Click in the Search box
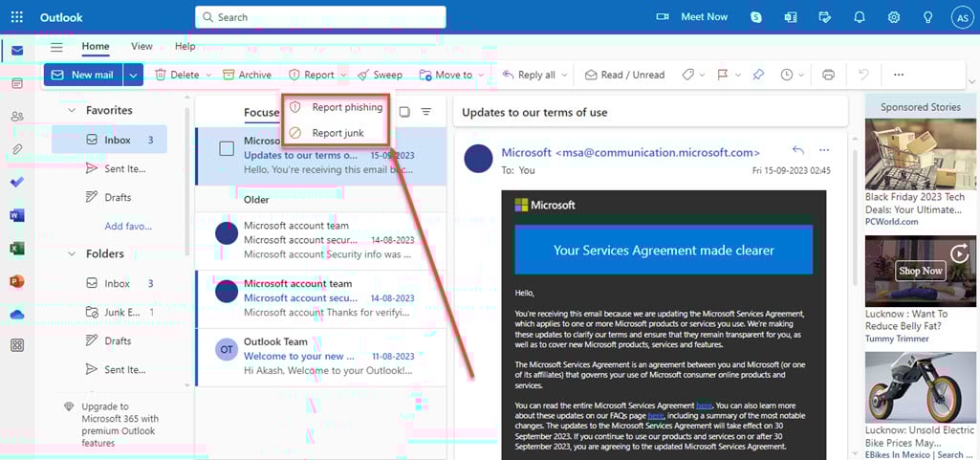This screenshot has height=460, width=980. [x=320, y=17]
